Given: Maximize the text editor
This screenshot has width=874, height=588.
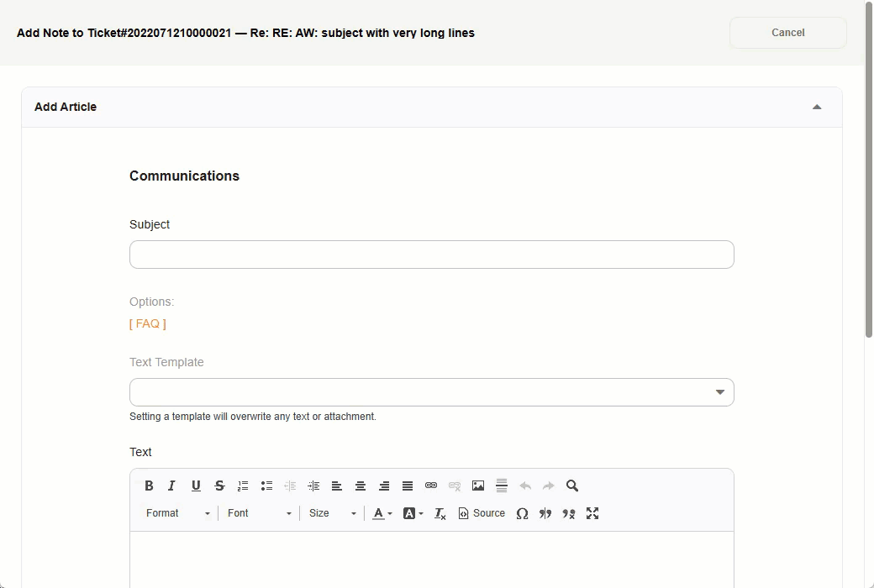Looking at the screenshot, I should (x=592, y=513).
